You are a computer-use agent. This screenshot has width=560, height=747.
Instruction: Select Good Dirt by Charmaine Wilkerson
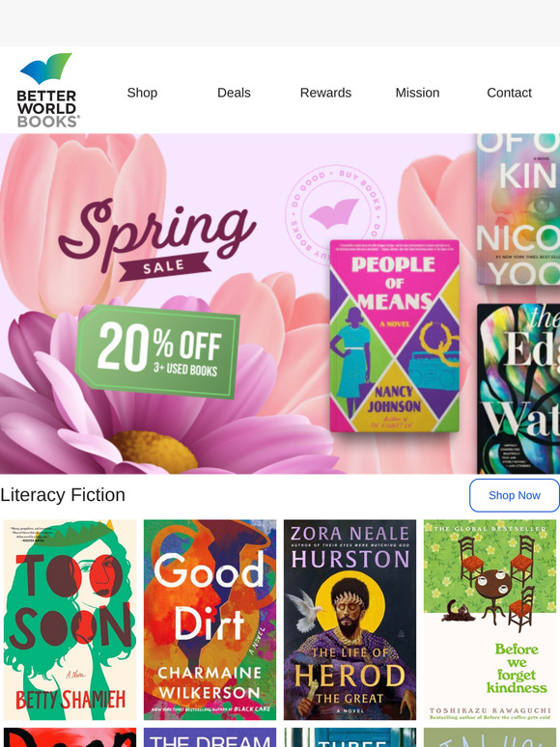point(210,620)
